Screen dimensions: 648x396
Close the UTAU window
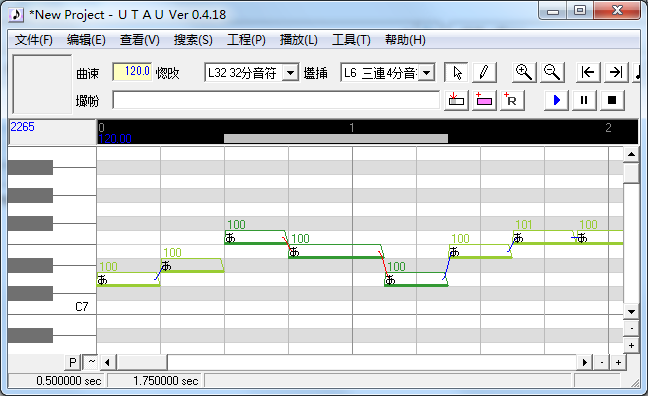pyautogui.click(x=617, y=10)
